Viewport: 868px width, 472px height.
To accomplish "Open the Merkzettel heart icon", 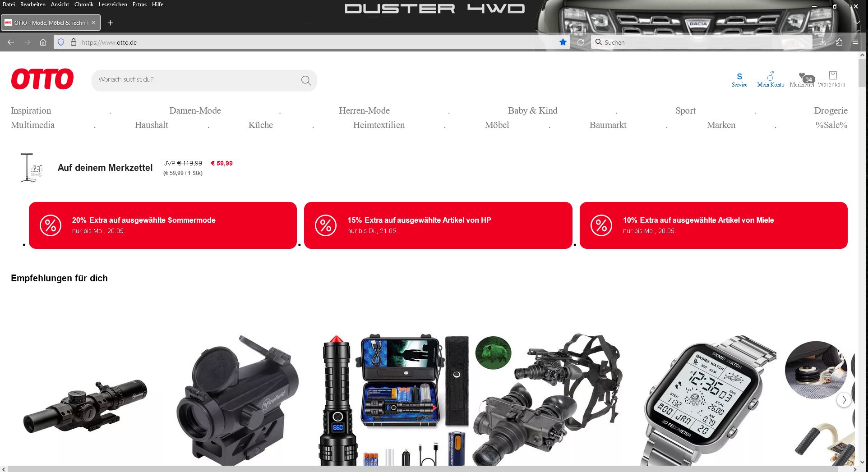I will [802, 79].
